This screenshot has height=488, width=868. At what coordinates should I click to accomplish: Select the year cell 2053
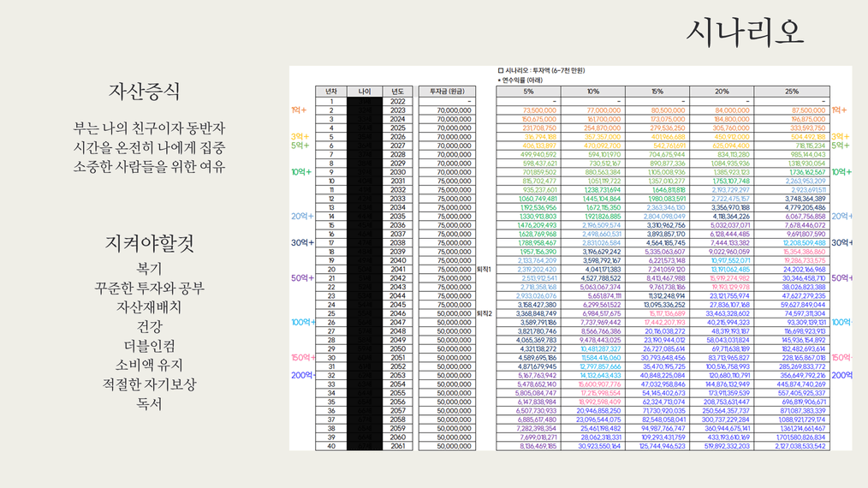pyautogui.click(x=397, y=376)
